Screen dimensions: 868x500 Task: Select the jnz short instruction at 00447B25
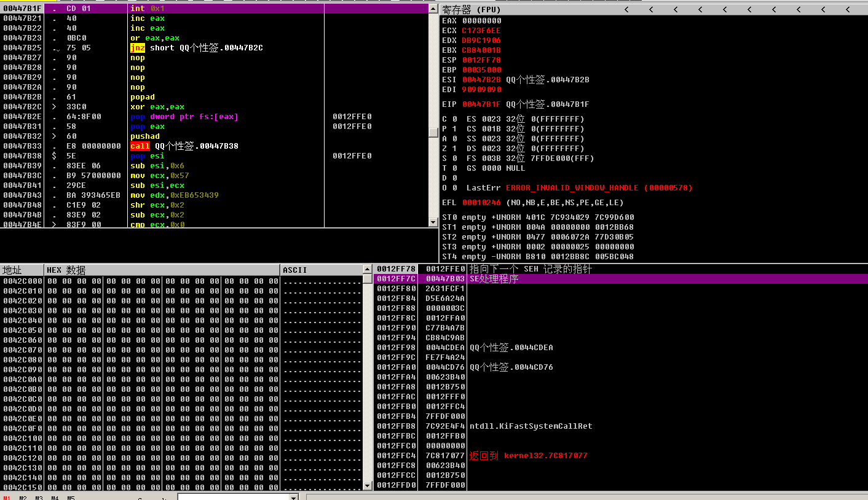(x=214, y=48)
